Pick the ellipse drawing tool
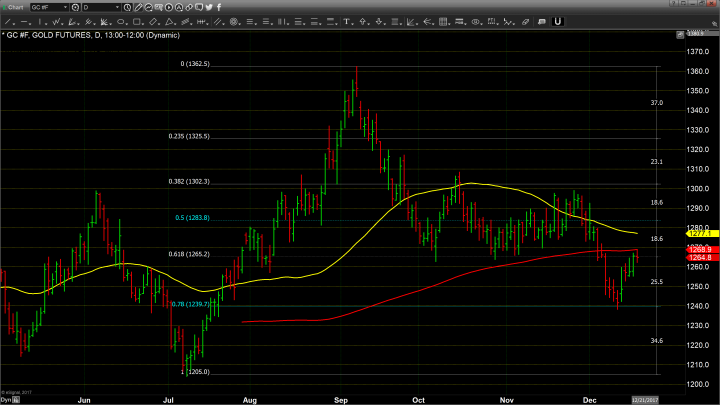 pos(121,22)
